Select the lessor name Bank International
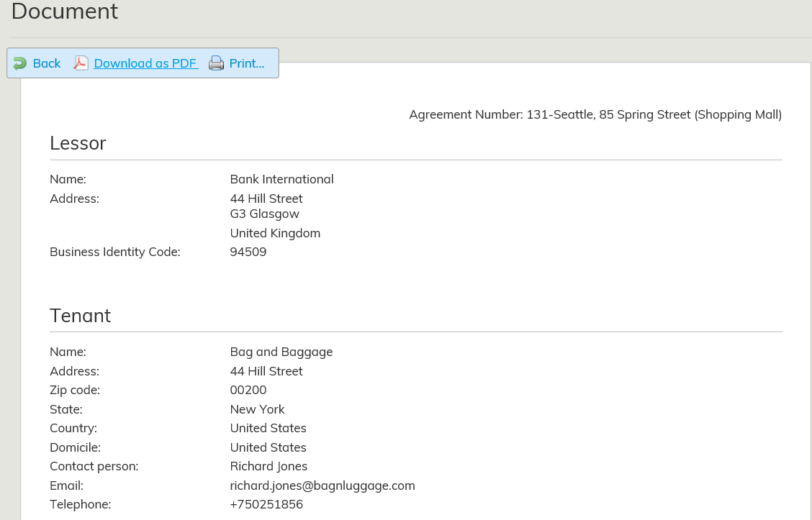The image size is (812, 520). [x=281, y=179]
